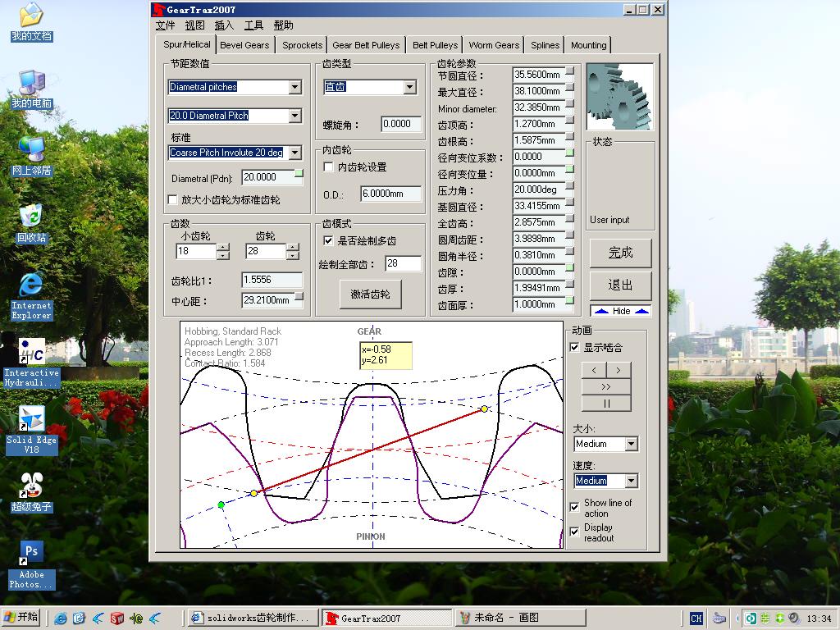This screenshot has width=840, height=630.
Task: Open the 开始 Start menu
Action: [x=22, y=618]
